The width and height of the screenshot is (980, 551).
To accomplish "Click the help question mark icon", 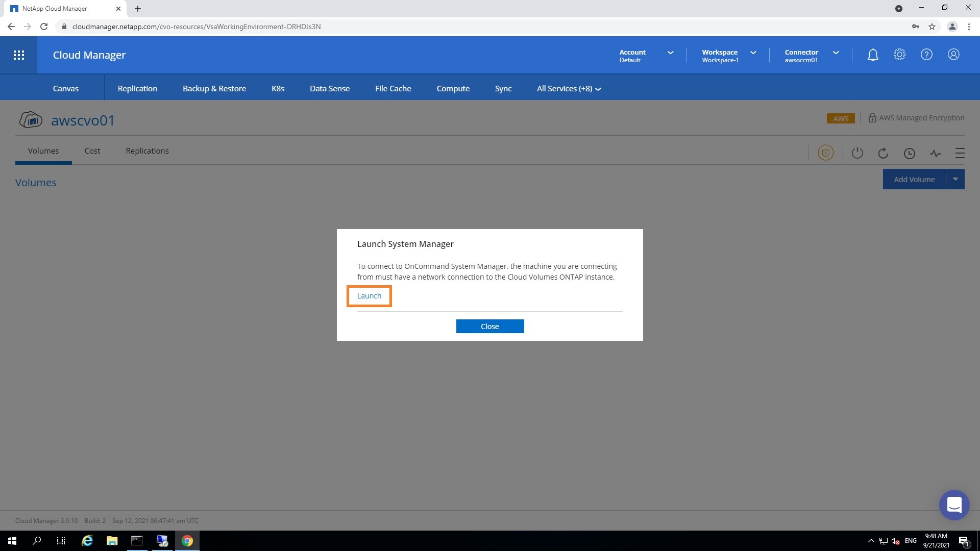I will 926,55.
